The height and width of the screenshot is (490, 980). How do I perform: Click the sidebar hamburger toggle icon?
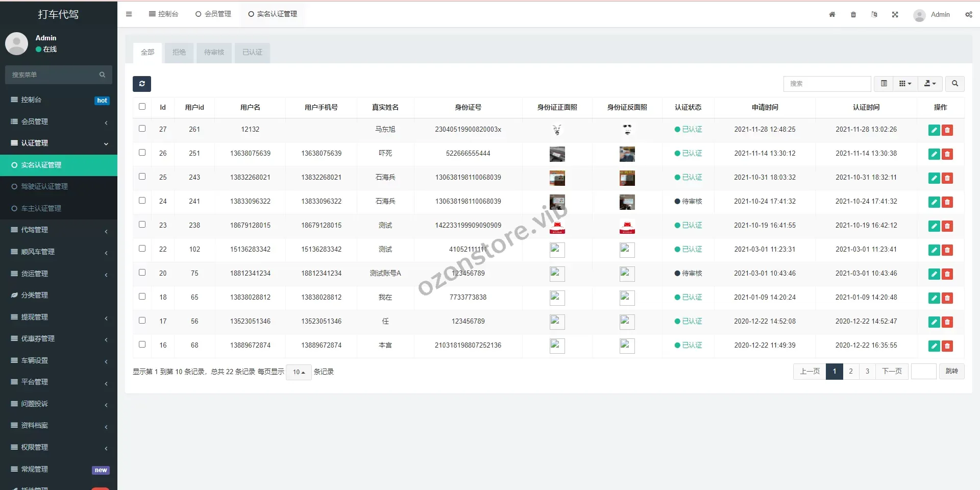click(x=129, y=14)
